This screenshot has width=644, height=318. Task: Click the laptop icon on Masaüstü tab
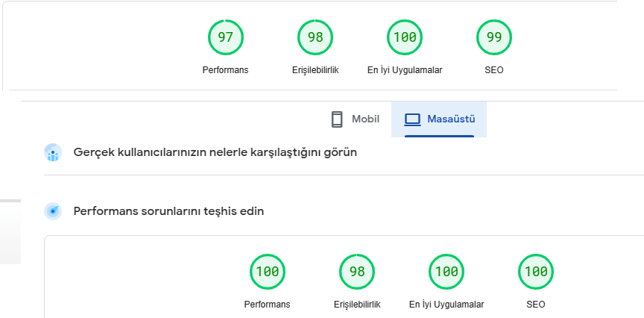(412, 119)
